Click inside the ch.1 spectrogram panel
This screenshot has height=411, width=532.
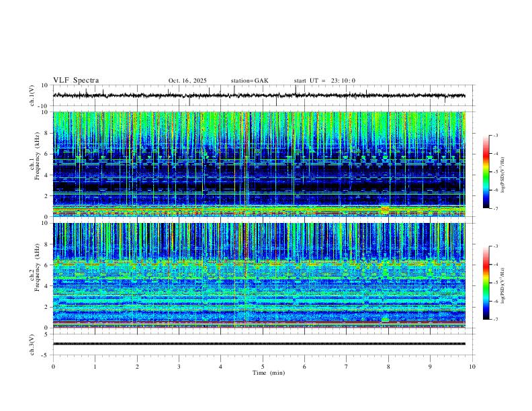(259, 164)
